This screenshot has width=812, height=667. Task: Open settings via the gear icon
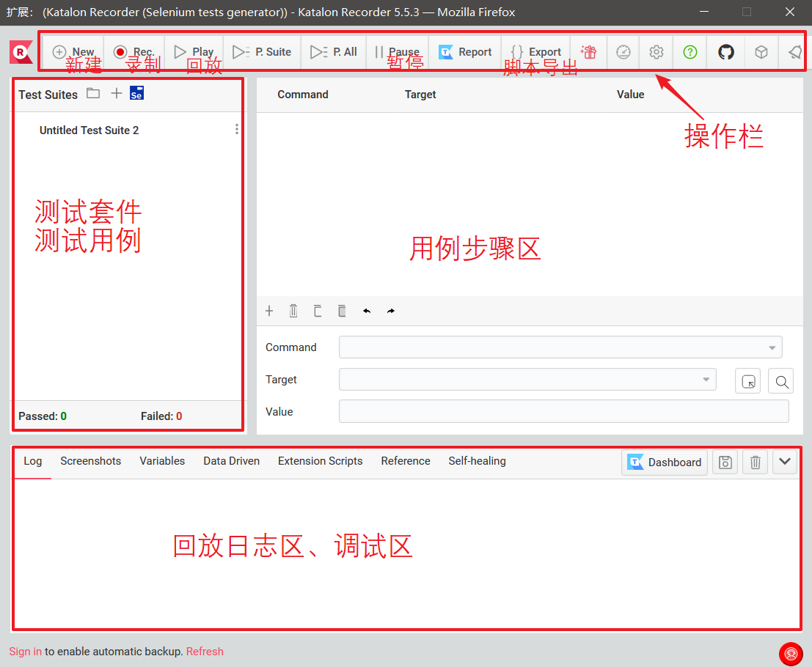coord(656,52)
